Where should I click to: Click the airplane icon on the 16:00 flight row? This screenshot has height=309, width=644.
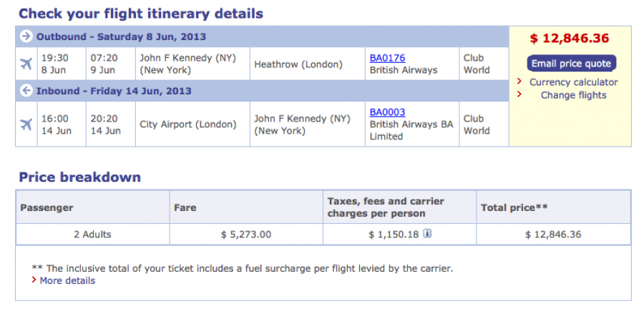click(26, 124)
